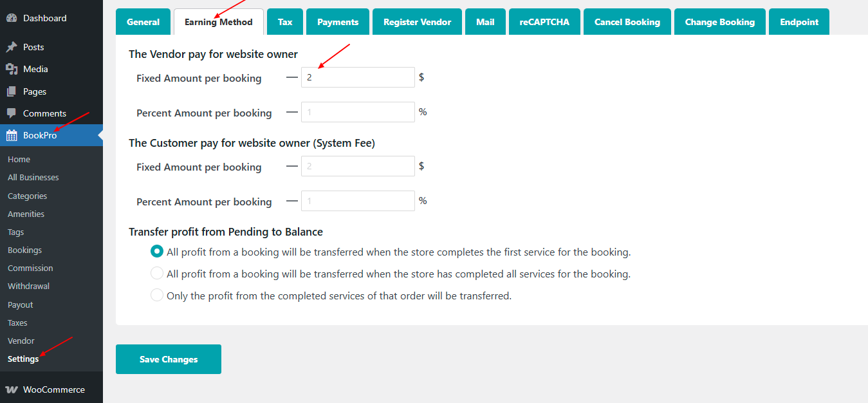Image resolution: width=868 pixels, height=403 pixels.
Task: Click the WooCommerce logo icon
Action: coord(12,389)
